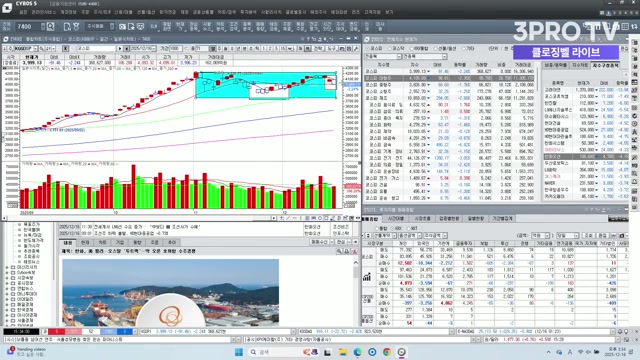The width and height of the screenshot is (640, 360).
Task: Click the 종합화면 toolbar shortcut
Action: pyautogui.click(x=167, y=27)
